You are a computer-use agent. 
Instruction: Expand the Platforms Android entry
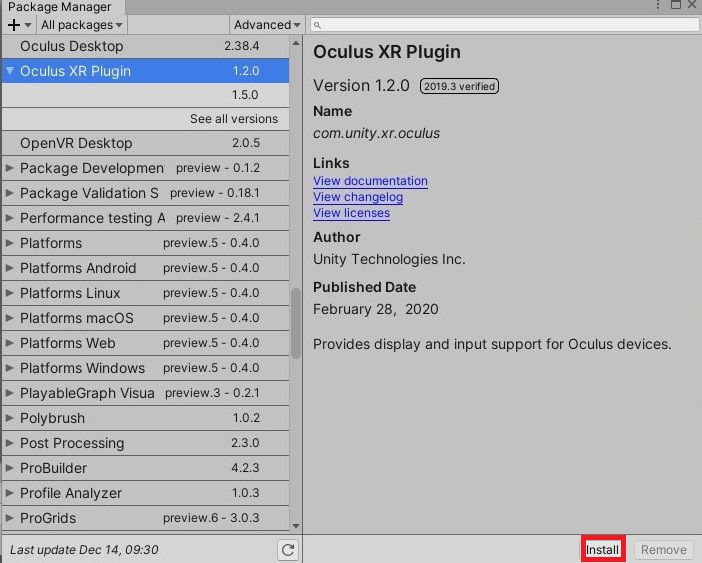click(9, 268)
